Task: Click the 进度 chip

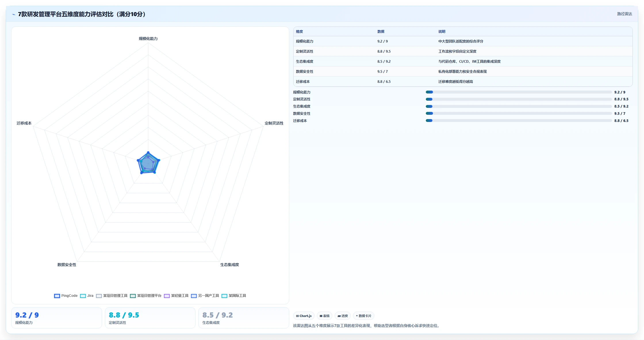Action: [x=343, y=316]
